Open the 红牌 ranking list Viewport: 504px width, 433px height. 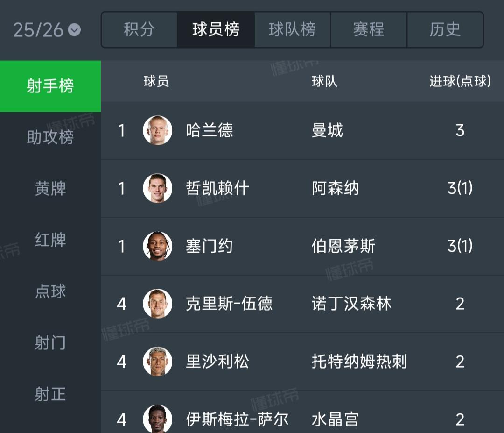click(50, 240)
